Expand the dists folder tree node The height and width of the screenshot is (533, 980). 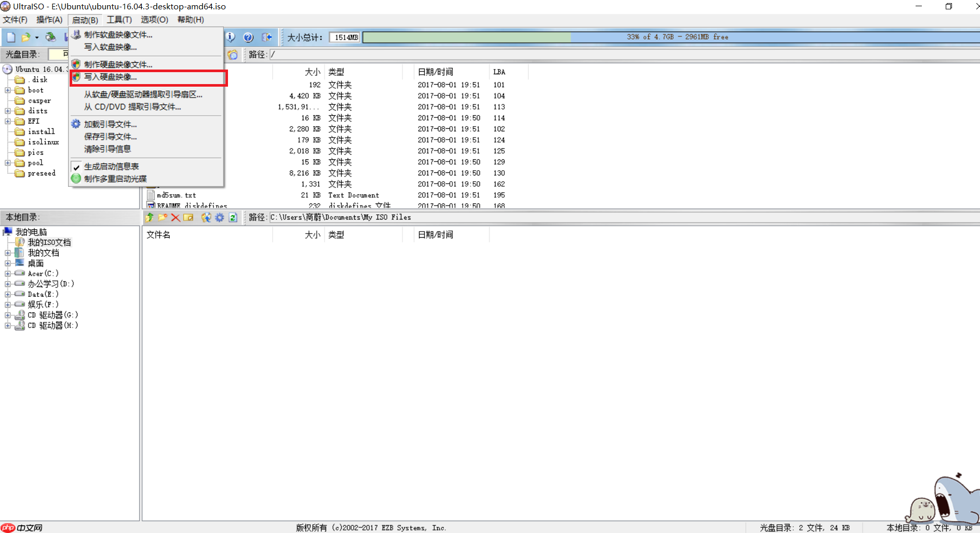[8, 111]
